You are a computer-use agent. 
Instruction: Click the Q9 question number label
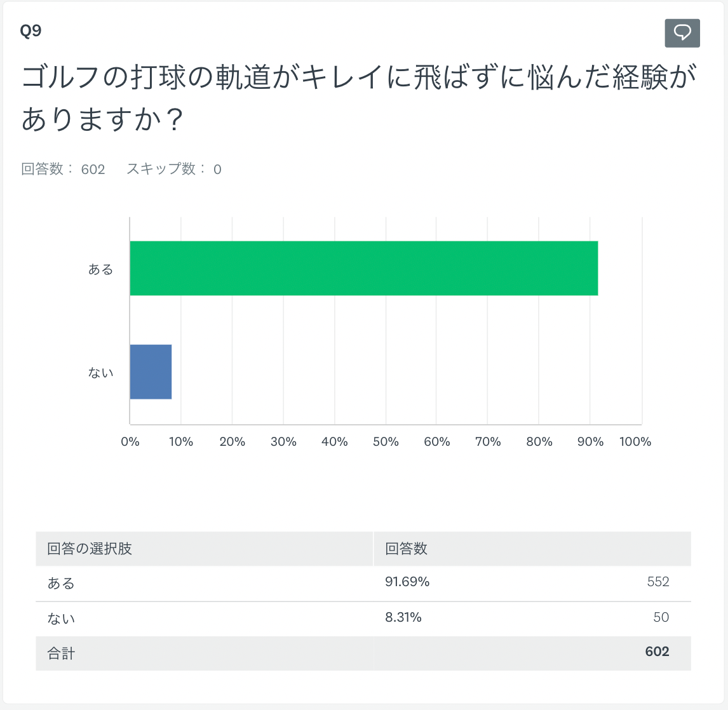[x=31, y=31]
